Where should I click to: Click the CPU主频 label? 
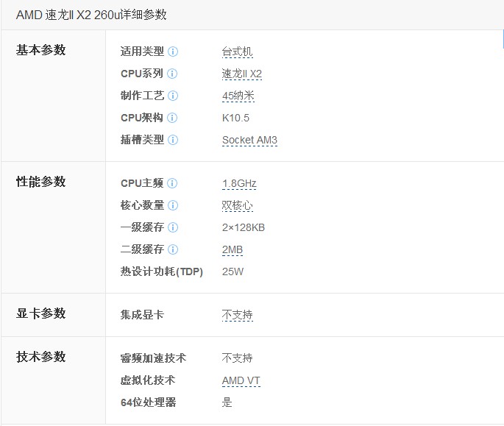[x=142, y=183]
